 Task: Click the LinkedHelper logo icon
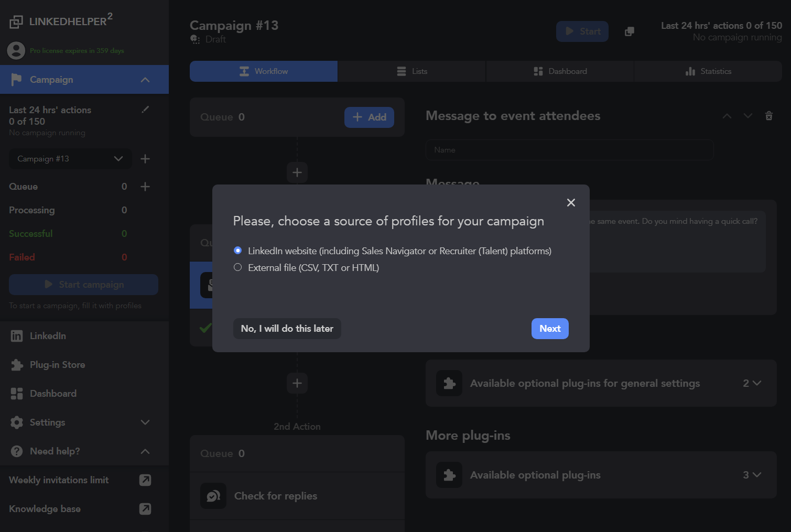[x=16, y=21]
